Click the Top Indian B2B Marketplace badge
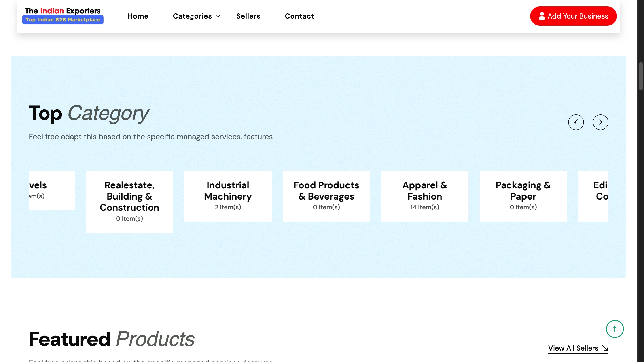The image size is (644, 362). [x=63, y=20]
